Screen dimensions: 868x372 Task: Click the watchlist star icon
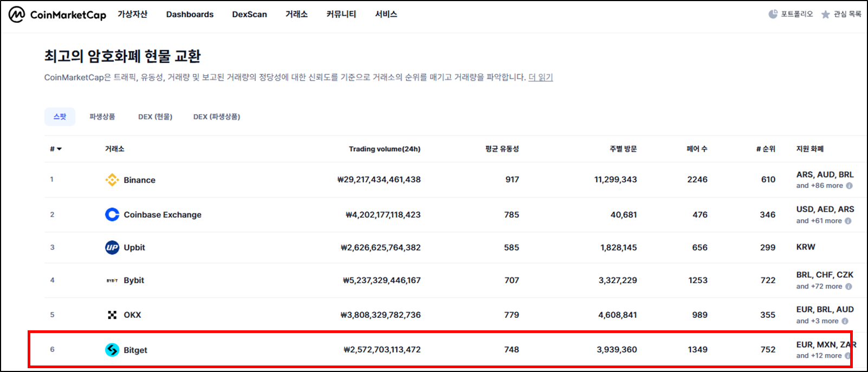[825, 14]
